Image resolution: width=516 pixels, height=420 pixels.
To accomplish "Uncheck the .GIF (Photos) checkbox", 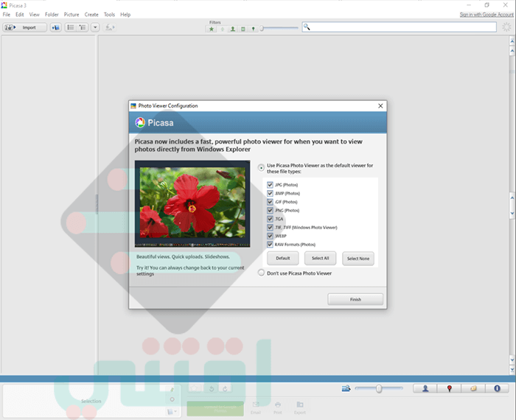I will point(271,202).
